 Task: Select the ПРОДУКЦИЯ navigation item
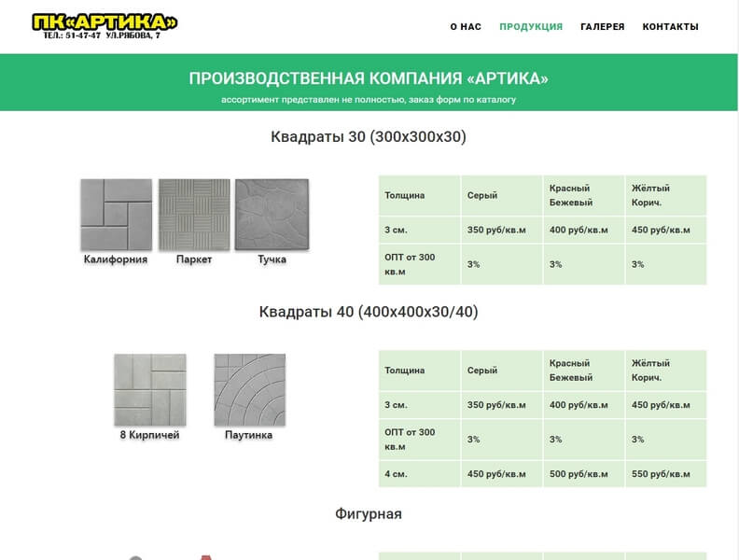coord(531,27)
